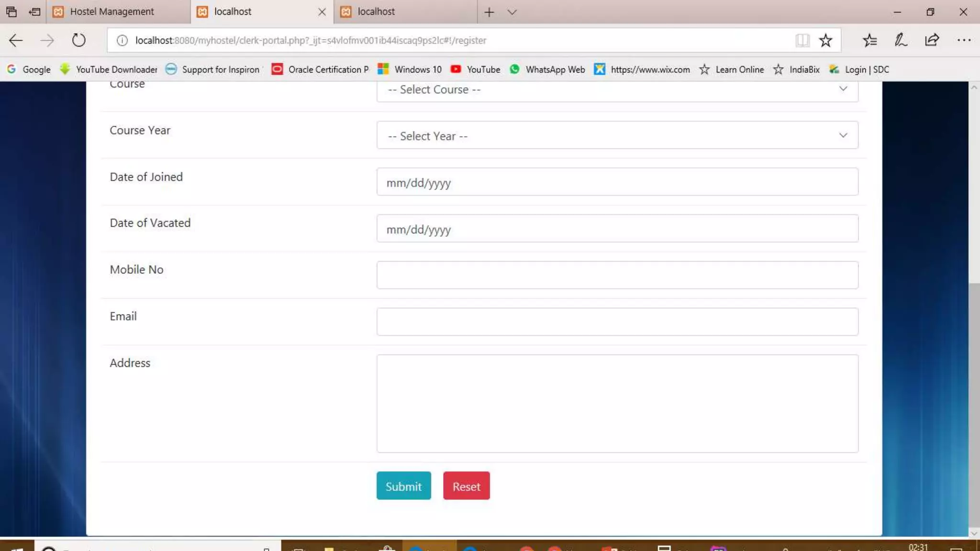
Task: Click the browser Forward arrow
Action: coord(47,41)
